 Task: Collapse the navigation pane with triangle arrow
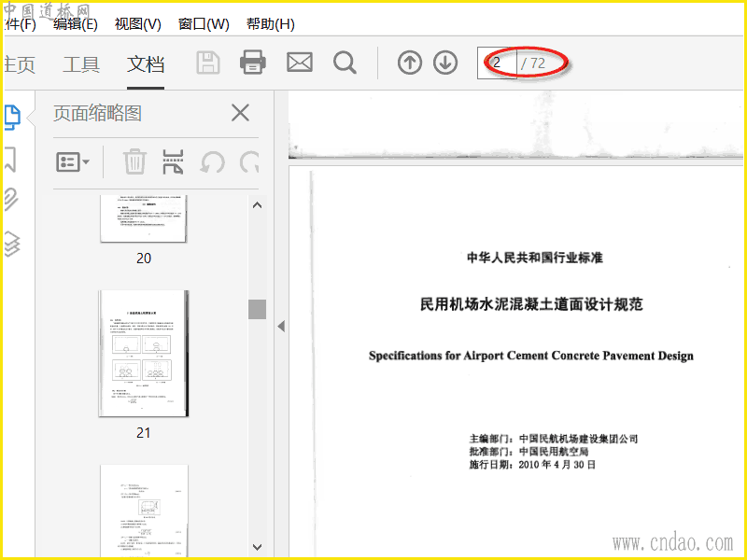click(x=281, y=326)
